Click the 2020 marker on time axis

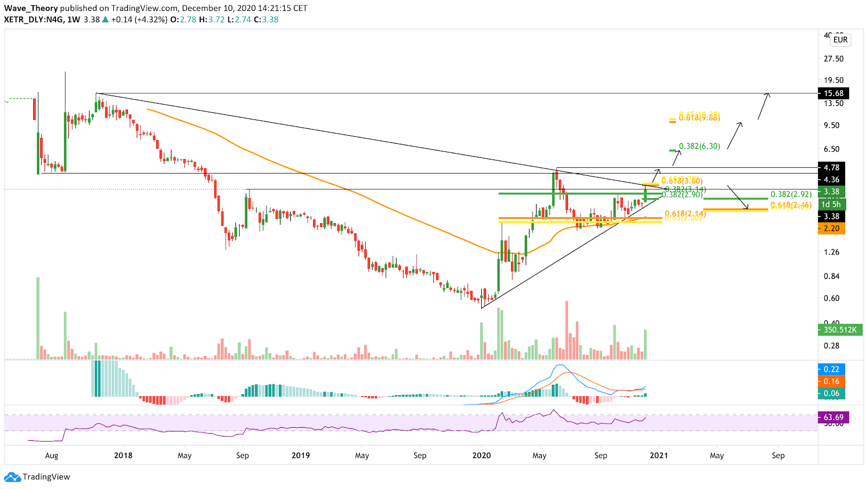coord(481,455)
